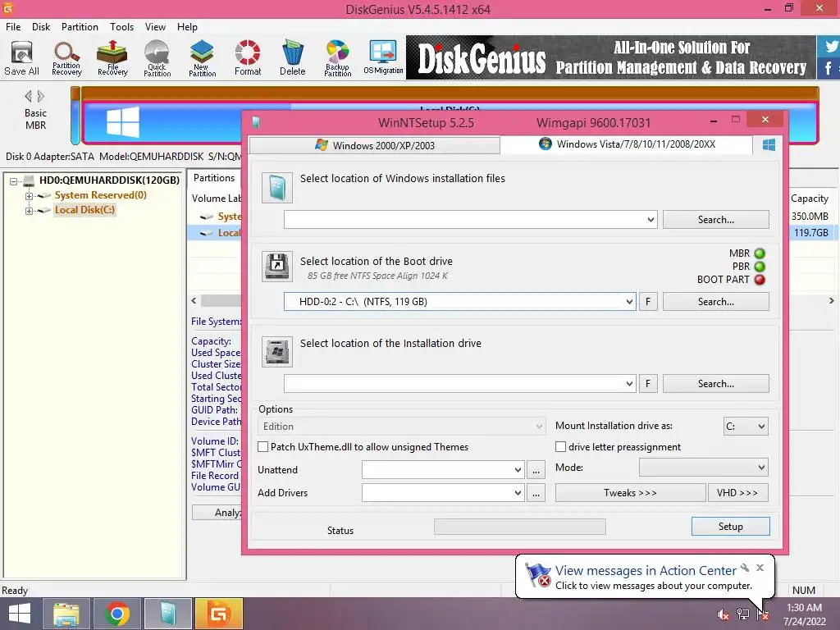Switch to DiskGenius taskbar icon
840x630 pixels.
coord(218,614)
